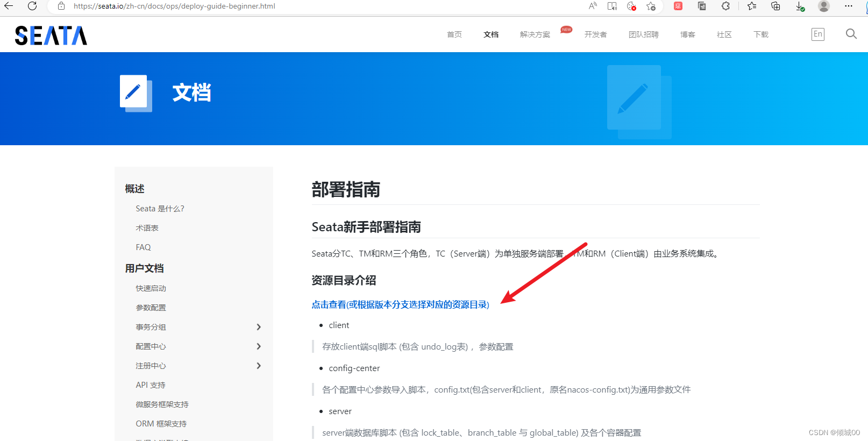Open 解决方案 navigation item
The width and height of the screenshot is (868, 441).
click(535, 34)
